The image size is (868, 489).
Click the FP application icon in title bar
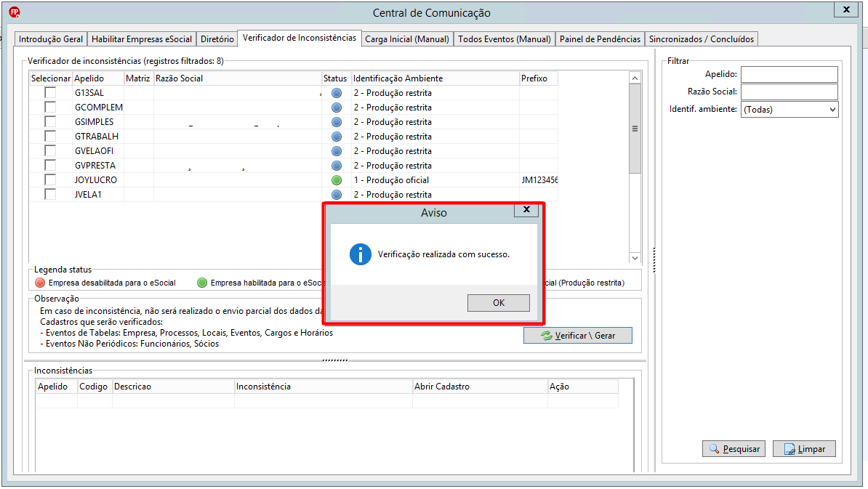(x=15, y=12)
